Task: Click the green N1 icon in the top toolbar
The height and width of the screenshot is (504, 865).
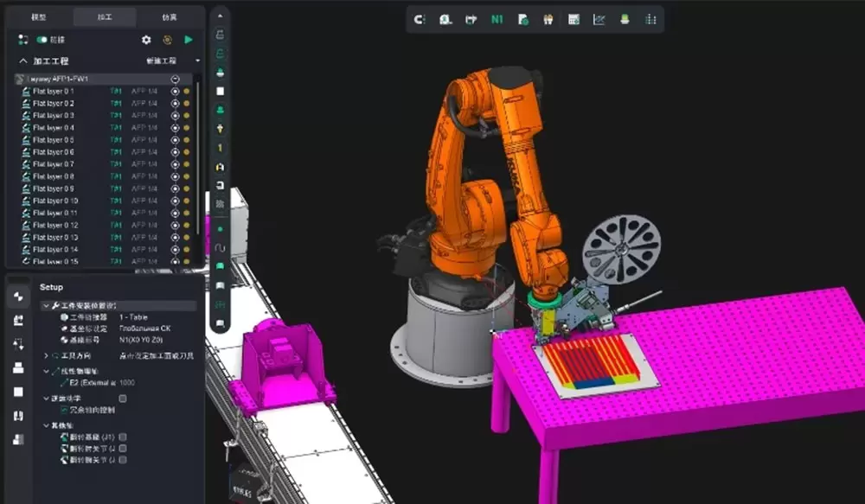Action: 497,19
